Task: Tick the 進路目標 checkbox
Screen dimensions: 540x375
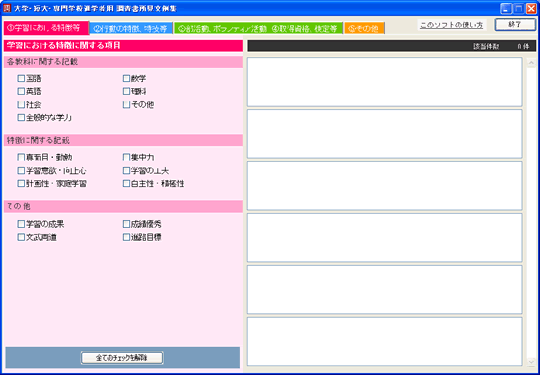Action: (126, 237)
